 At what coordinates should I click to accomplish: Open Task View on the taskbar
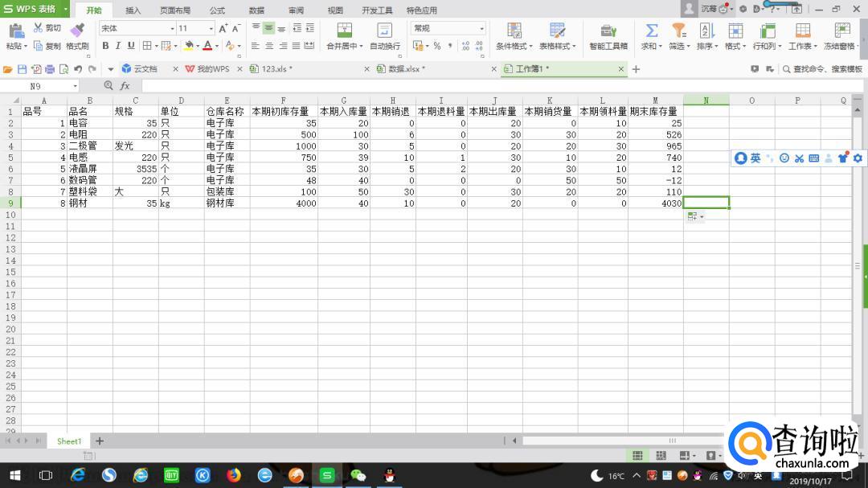click(45, 475)
